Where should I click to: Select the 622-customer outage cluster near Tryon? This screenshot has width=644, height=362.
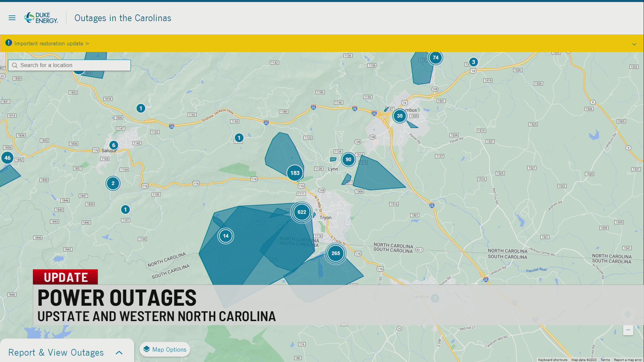[301, 212]
